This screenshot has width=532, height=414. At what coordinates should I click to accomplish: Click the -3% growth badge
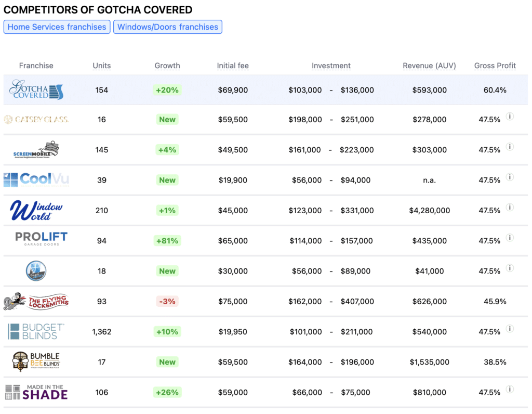tap(167, 301)
